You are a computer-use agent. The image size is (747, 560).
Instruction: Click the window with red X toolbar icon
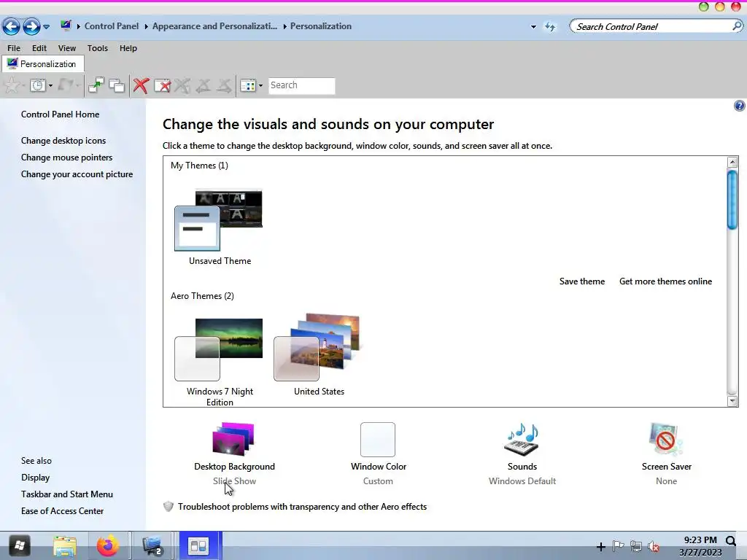[163, 86]
